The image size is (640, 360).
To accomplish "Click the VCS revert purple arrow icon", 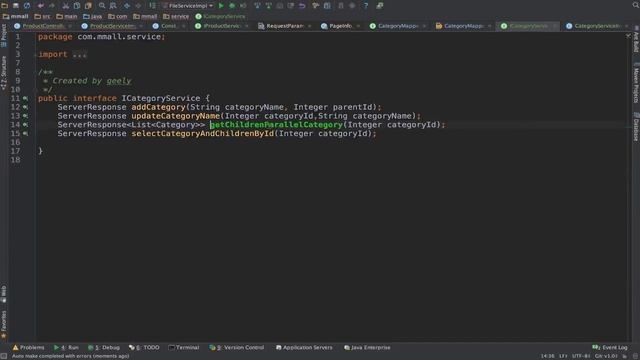I will pos(302,6).
